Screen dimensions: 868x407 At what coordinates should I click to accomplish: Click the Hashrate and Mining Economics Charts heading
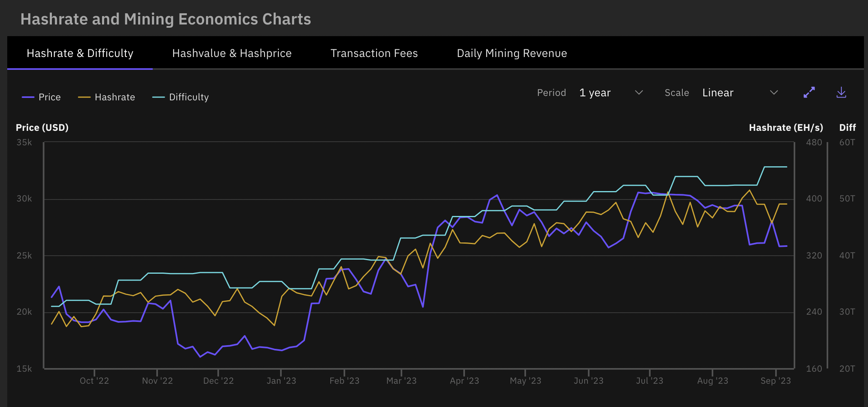[x=166, y=19]
